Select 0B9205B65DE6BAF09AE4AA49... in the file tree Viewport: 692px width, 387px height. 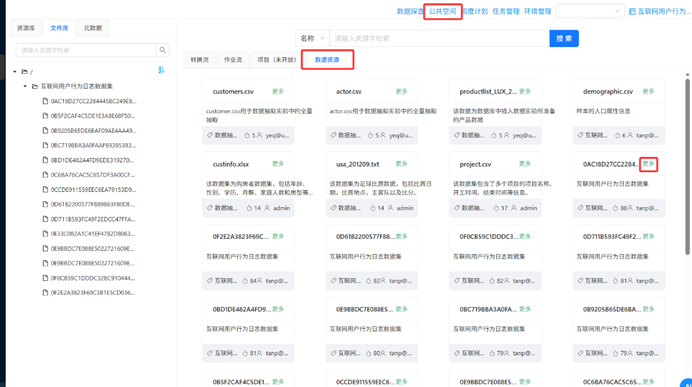93,131
